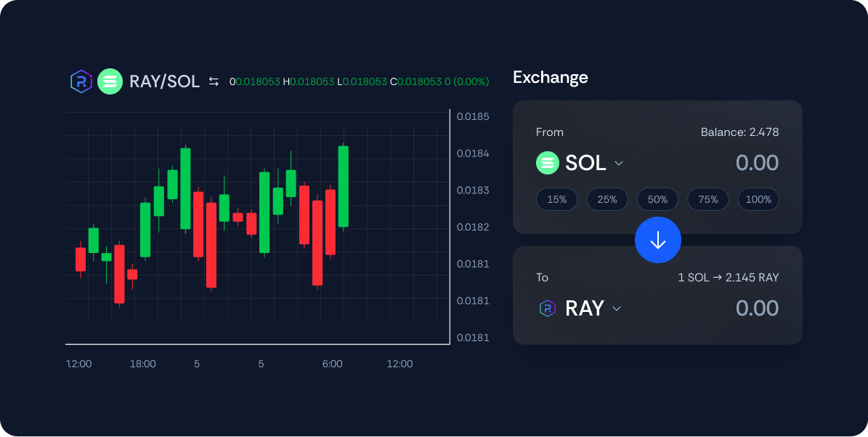
Task: Choose the 75% amount button
Action: click(x=708, y=199)
